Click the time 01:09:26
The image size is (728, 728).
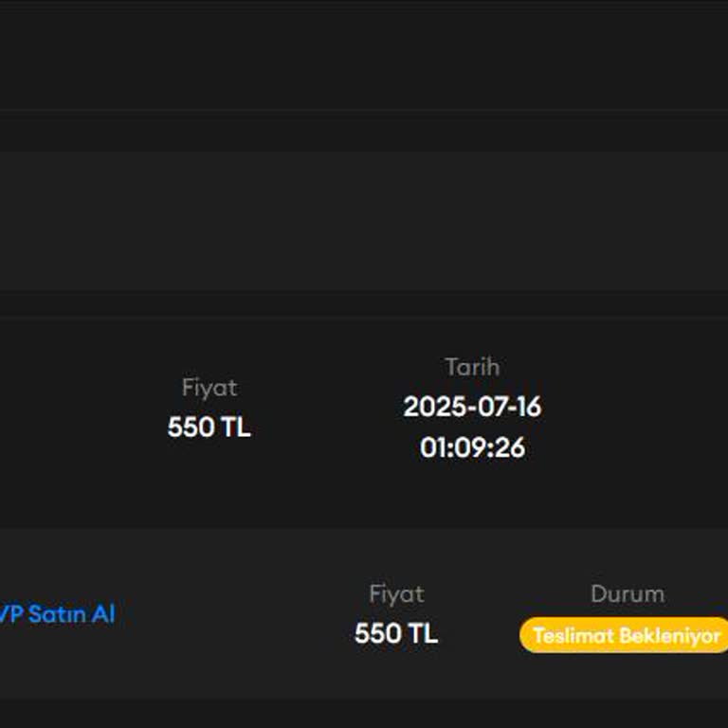point(472,447)
